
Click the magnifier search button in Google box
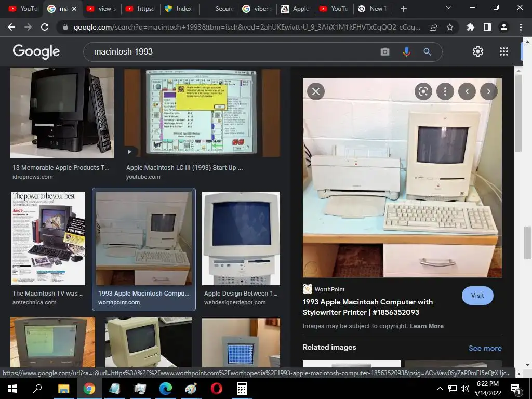(427, 51)
